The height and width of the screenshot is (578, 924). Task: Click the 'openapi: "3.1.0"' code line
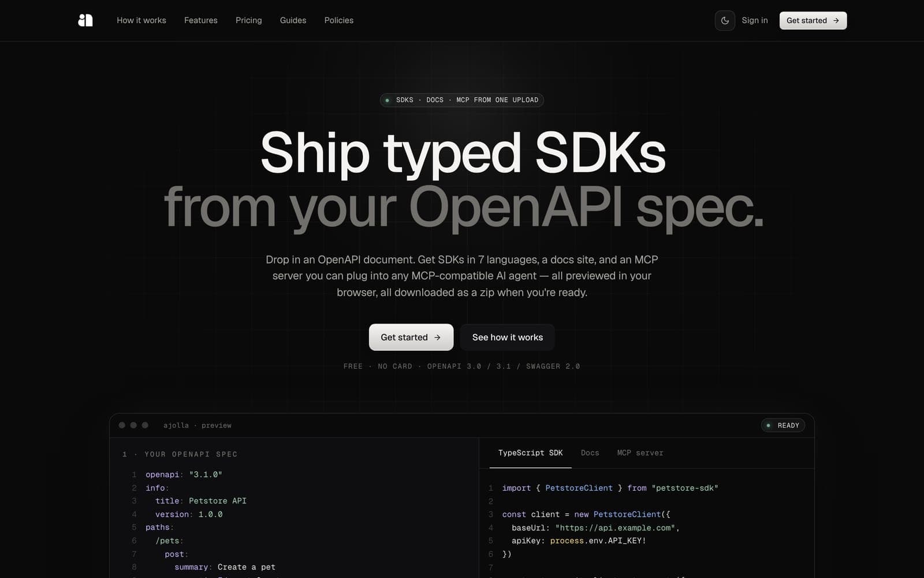pos(184,475)
